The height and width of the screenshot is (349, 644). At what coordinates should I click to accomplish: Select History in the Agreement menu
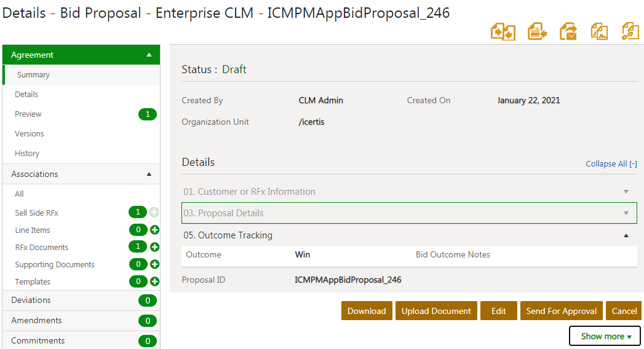tap(27, 153)
